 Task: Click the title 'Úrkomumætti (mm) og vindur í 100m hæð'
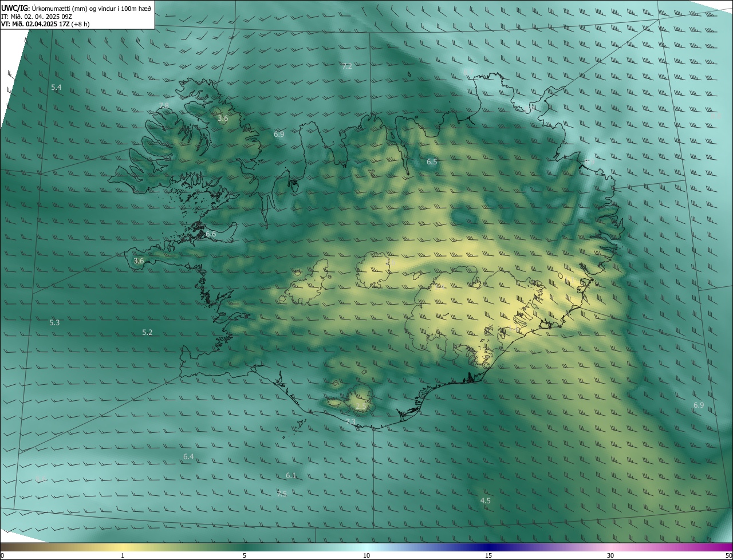92,8
